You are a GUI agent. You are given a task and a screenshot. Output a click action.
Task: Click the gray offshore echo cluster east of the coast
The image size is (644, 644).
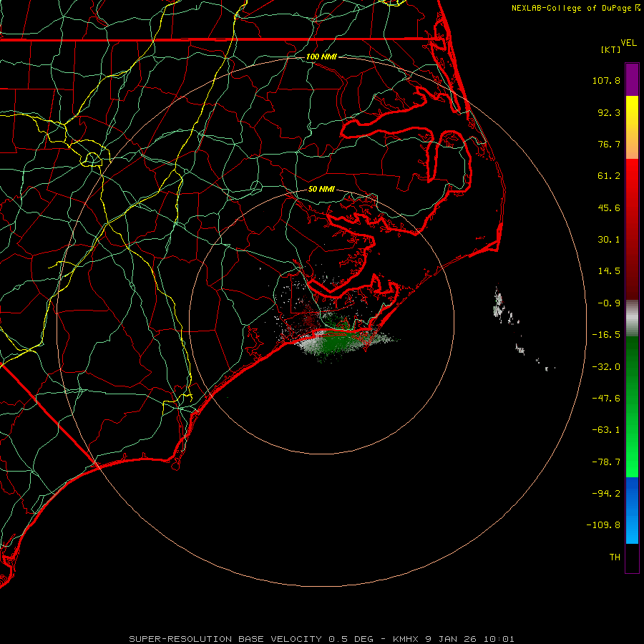(x=499, y=306)
